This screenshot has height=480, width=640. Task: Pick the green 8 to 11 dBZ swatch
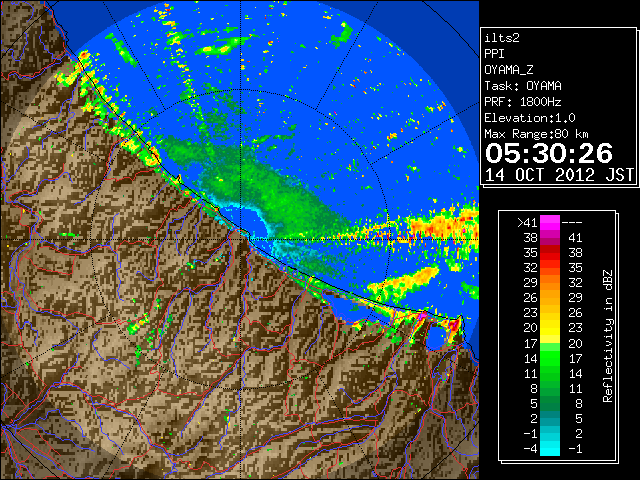550,388
